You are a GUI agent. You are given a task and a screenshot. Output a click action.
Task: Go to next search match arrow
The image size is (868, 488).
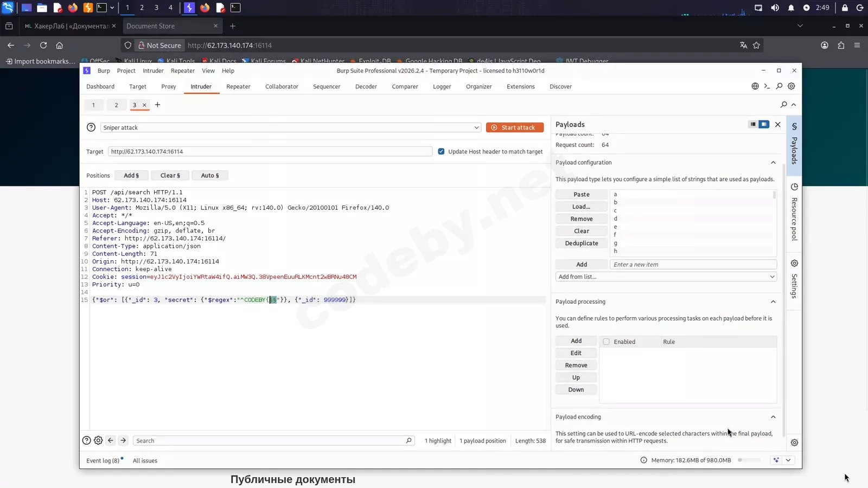tap(123, 441)
